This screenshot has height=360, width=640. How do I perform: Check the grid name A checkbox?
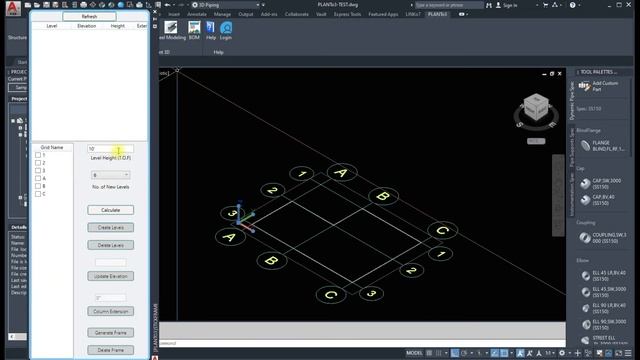(38, 178)
